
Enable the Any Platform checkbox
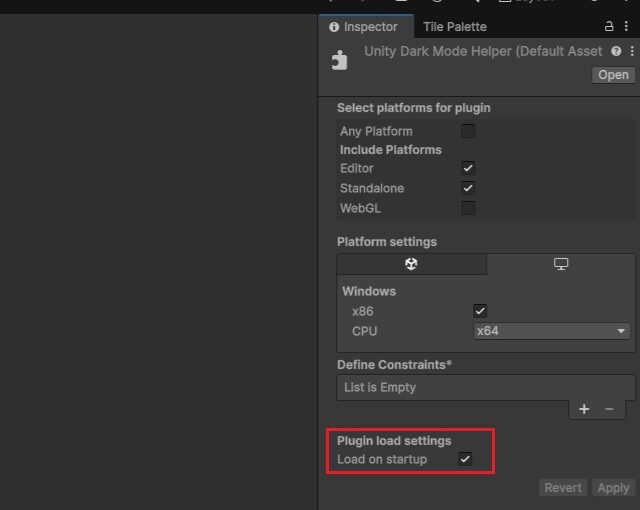(468, 131)
